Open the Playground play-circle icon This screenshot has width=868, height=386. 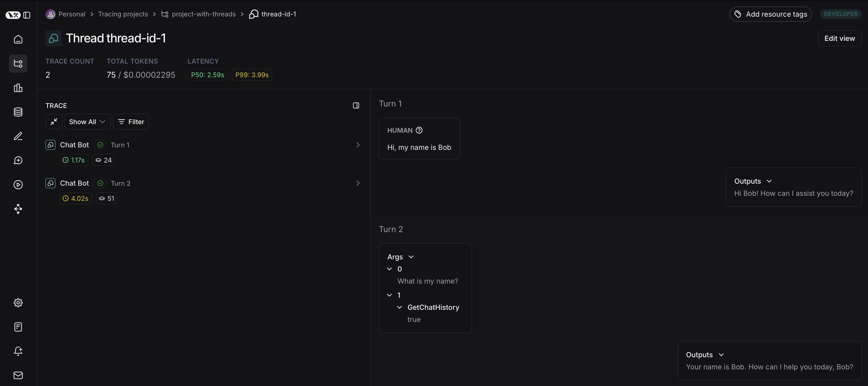coord(18,185)
